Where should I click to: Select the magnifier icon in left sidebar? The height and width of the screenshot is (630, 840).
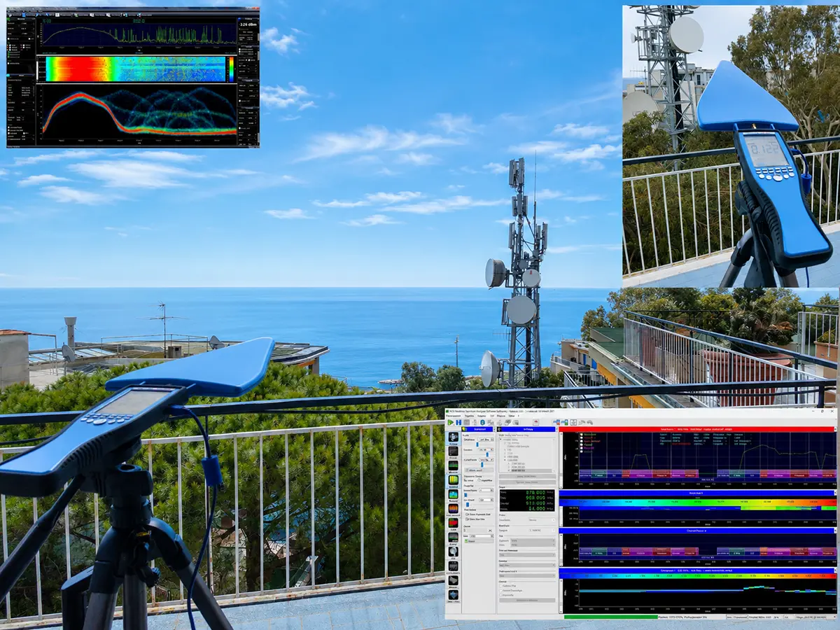coord(454,551)
